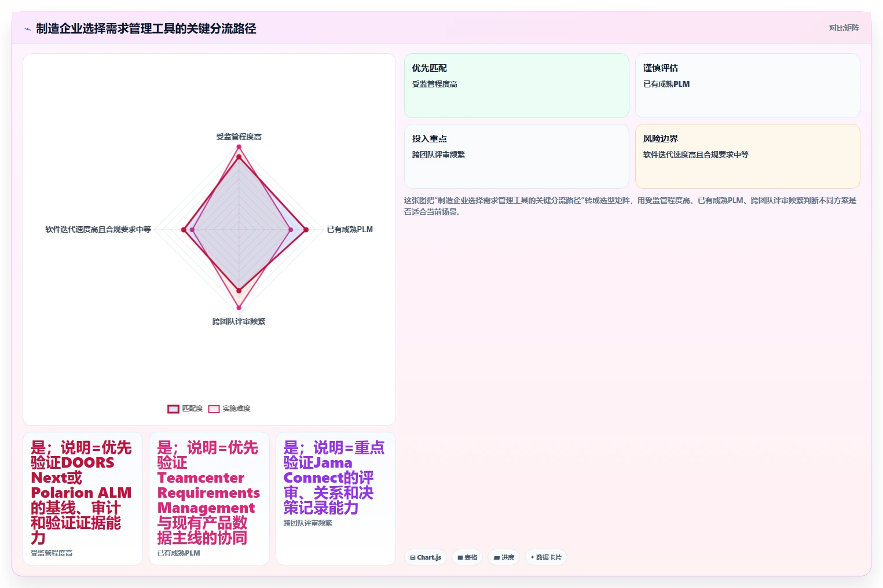The height and width of the screenshot is (588, 883).
Task: Click the radar data point at 跨团队评审频繁 vertex
Action: coord(239,307)
